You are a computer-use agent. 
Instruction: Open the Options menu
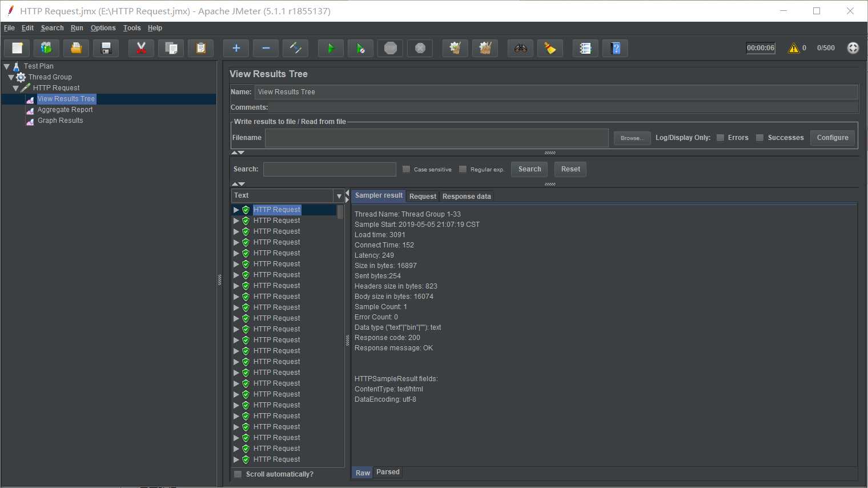tap(103, 28)
